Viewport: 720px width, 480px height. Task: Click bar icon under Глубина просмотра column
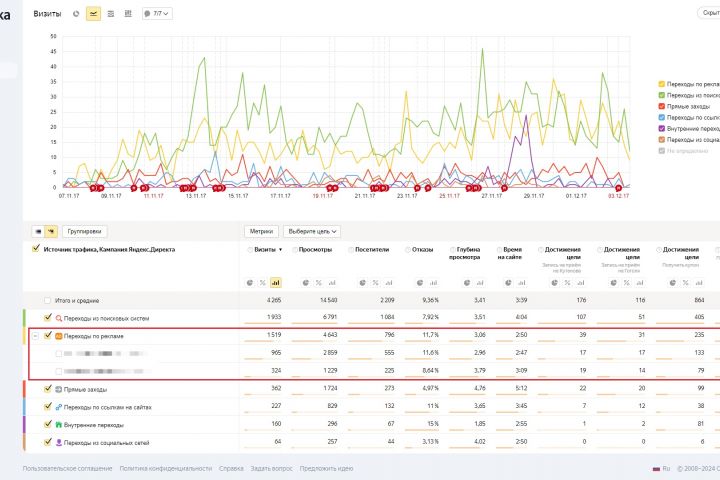(x=480, y=282)
